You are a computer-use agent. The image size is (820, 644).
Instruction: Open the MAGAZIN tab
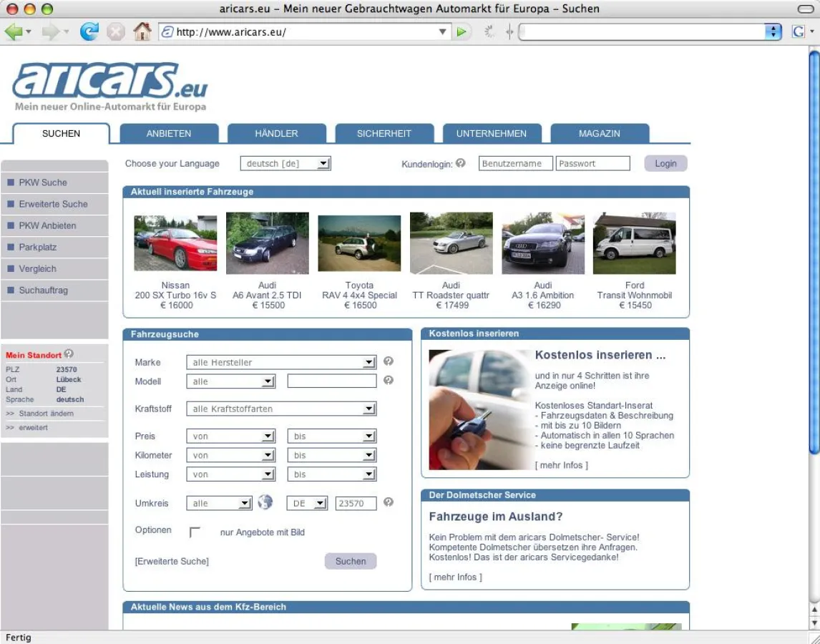click(x=599, y=133)
